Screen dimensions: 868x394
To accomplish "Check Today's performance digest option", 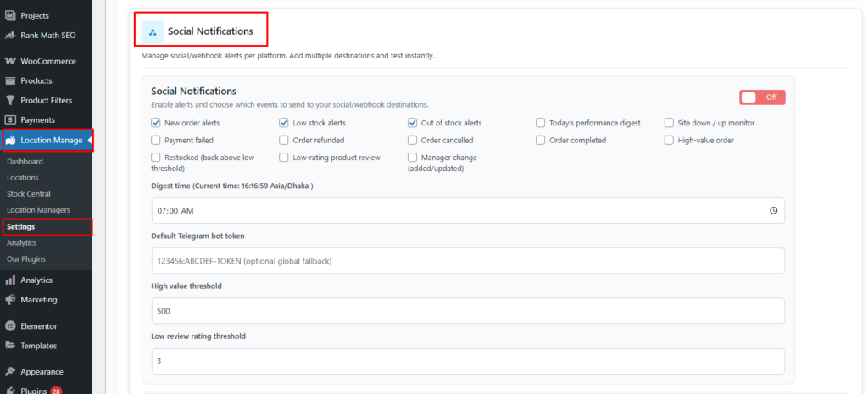I will click(x=541, y=123).
